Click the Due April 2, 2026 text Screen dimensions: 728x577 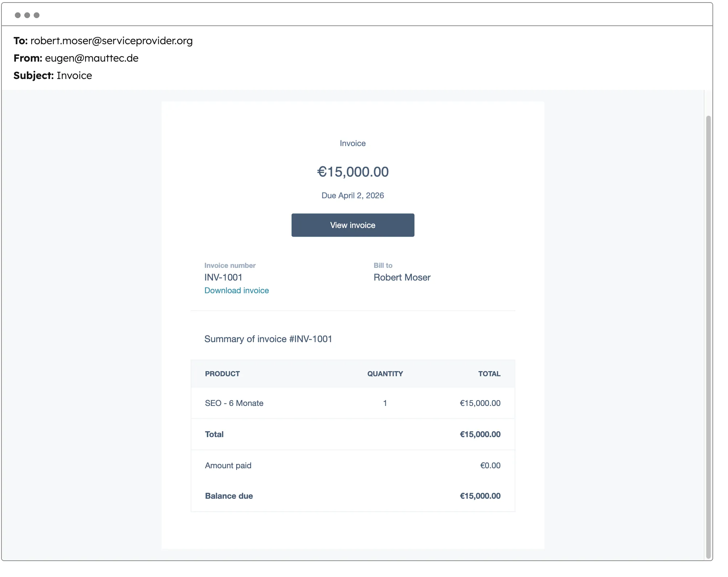point(352,195)
